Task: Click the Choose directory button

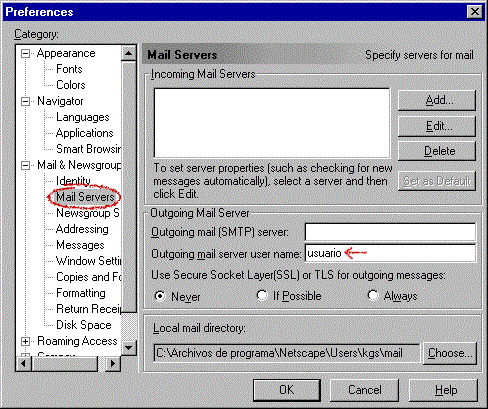Action: (x=450, y=353)
